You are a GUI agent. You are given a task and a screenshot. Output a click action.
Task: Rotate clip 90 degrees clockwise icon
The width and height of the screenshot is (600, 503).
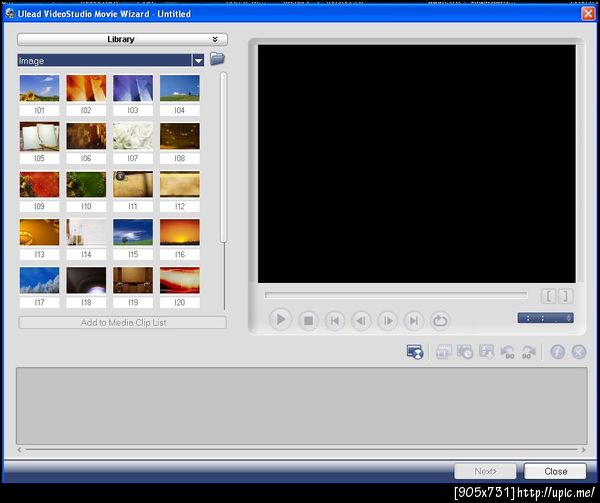(x=529, y=352)
